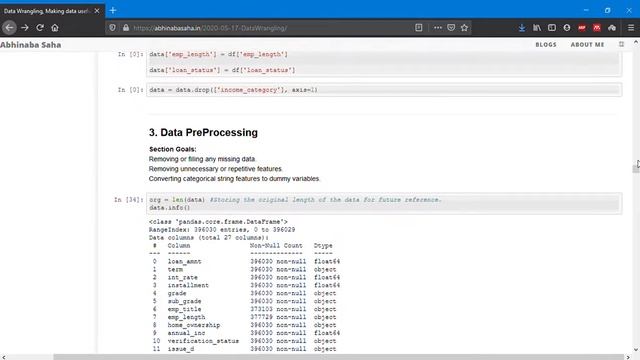Click the data['loan_status'] code line
This screenshot has height=360, width=640.
coord(222,70)
